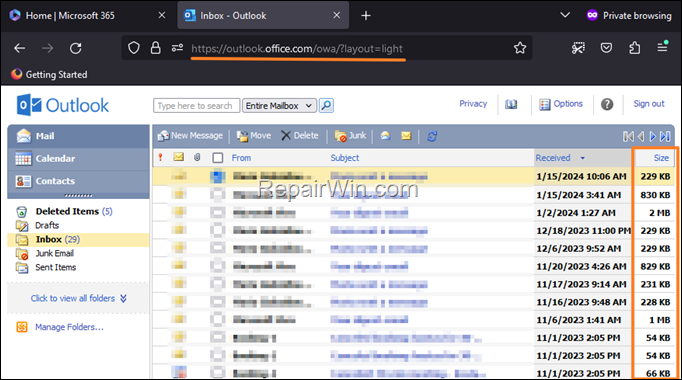Click the Delete toolbar button

point(300,136)
